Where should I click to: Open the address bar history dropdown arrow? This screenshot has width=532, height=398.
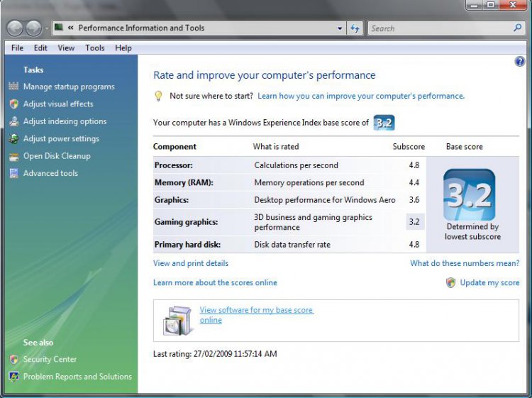point(340,28)
